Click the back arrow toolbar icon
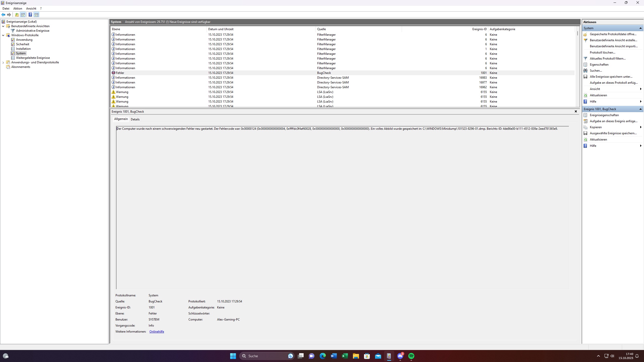The height and width of the screenshot is (362, 644). (x=3, y=15)
